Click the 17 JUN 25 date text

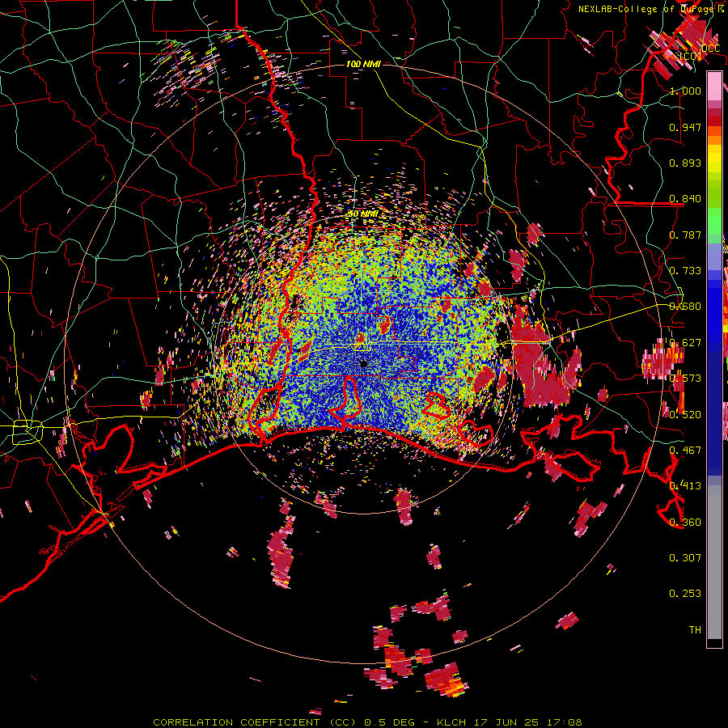pos(506,722)
